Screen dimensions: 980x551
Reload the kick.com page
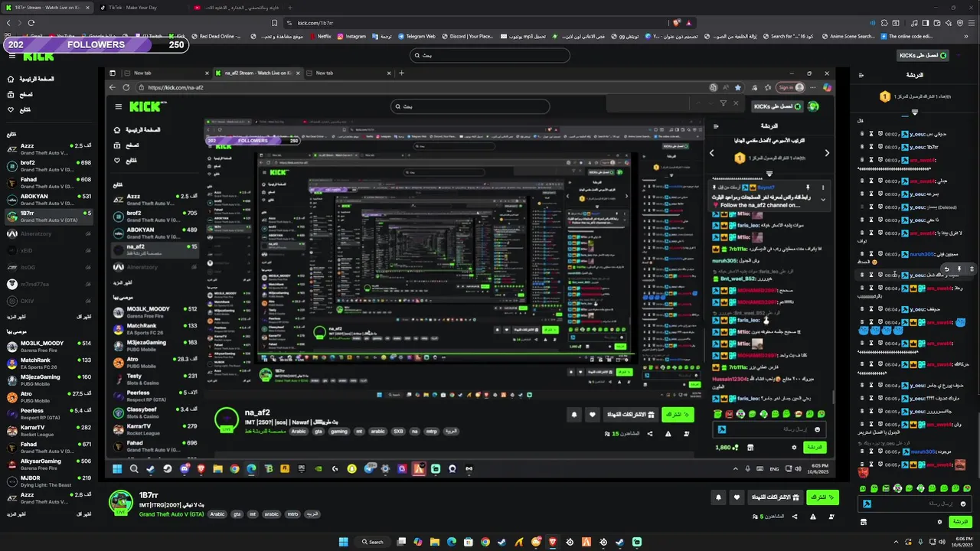point(31,23)
